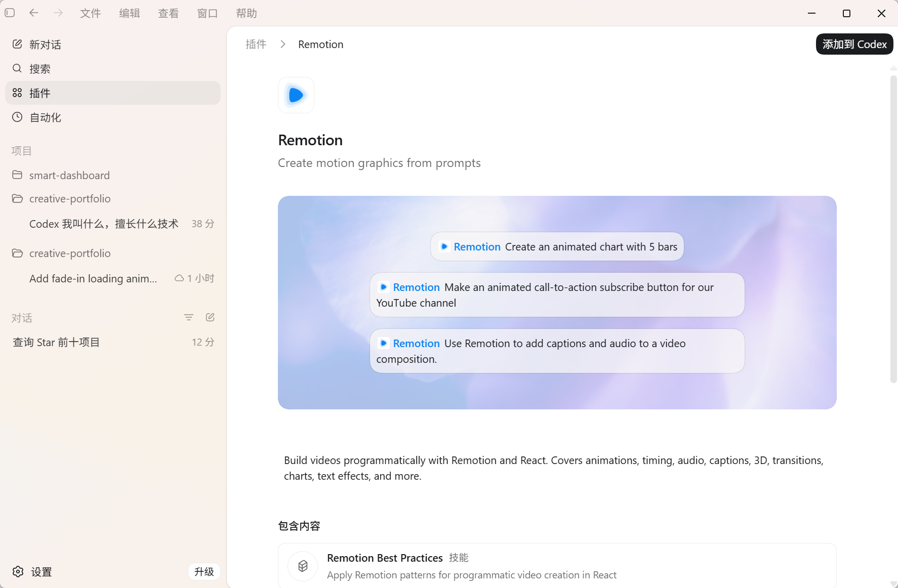
Task: Open the 查询 Star 前十项目 conversation
Action: pyautogui.click(x=113, y=342)
